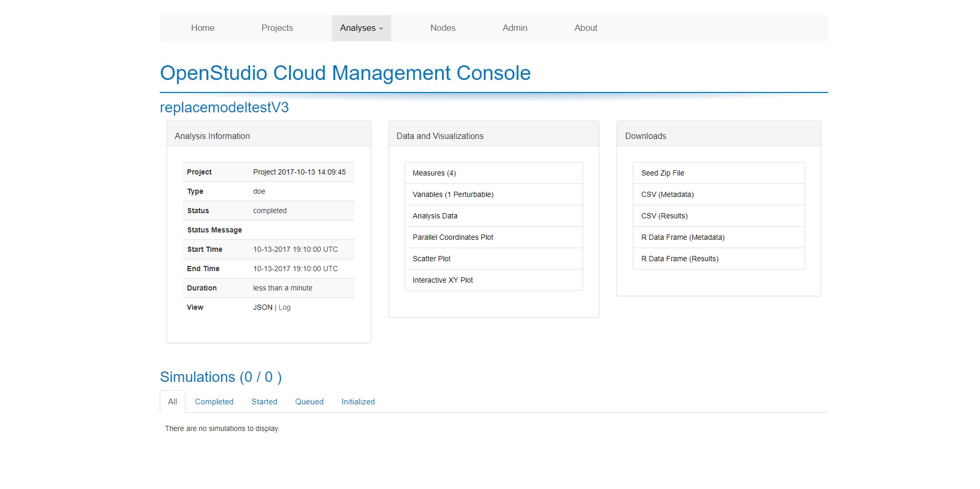Go to Projects in navigation bar
Screen dimensions: 980x489
[x=277, y=28]
